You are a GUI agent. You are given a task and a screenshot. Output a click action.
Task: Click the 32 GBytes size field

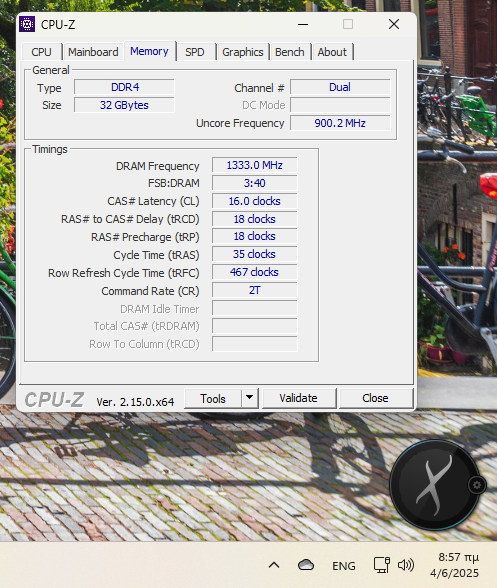pyautogui.click(x=125, y=105)
